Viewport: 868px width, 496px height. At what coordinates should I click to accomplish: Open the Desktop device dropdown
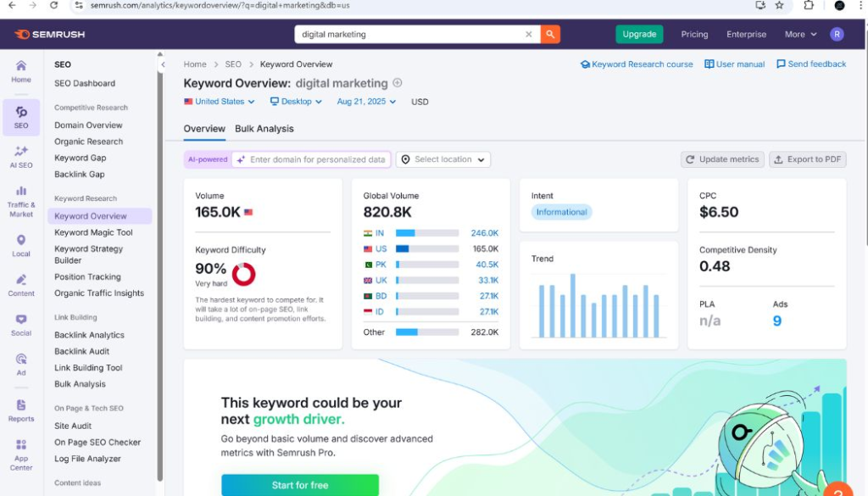tap(296, 102)
